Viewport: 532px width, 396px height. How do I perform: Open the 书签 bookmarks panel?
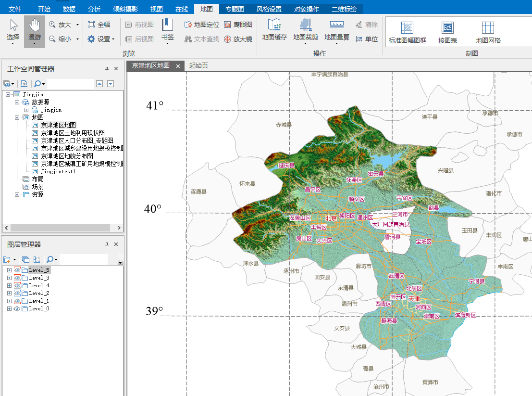[167, 30]
